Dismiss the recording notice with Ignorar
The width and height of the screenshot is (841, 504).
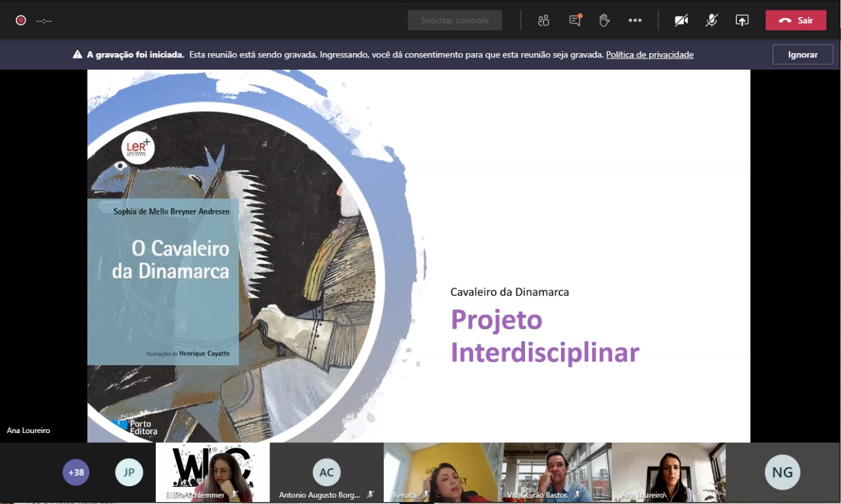click(x=803, y=55)
